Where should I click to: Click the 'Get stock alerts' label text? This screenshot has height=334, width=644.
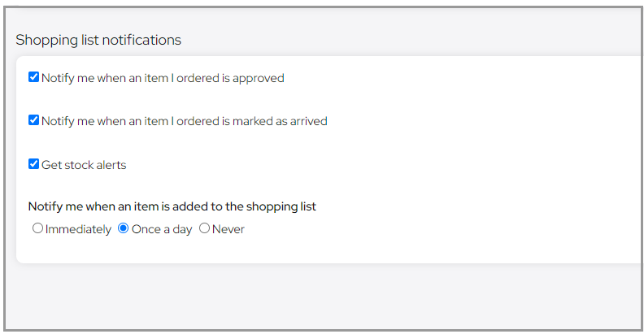pyautogui.click(x=84, y=165)
